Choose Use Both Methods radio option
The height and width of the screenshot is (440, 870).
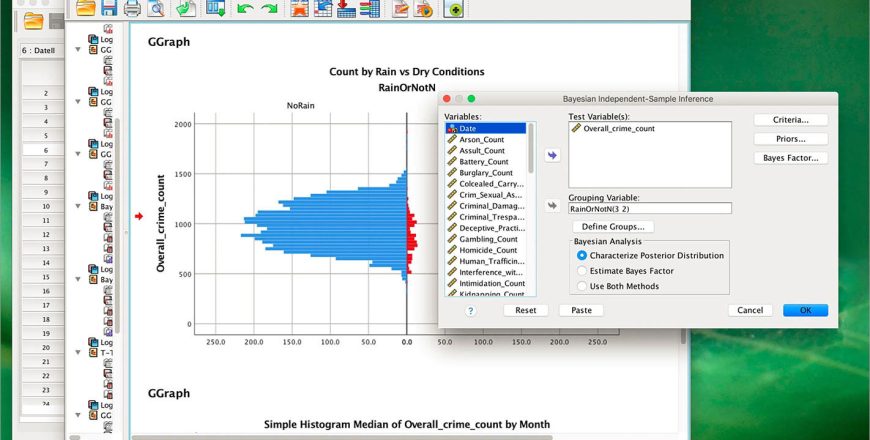[x=581, y=286]
